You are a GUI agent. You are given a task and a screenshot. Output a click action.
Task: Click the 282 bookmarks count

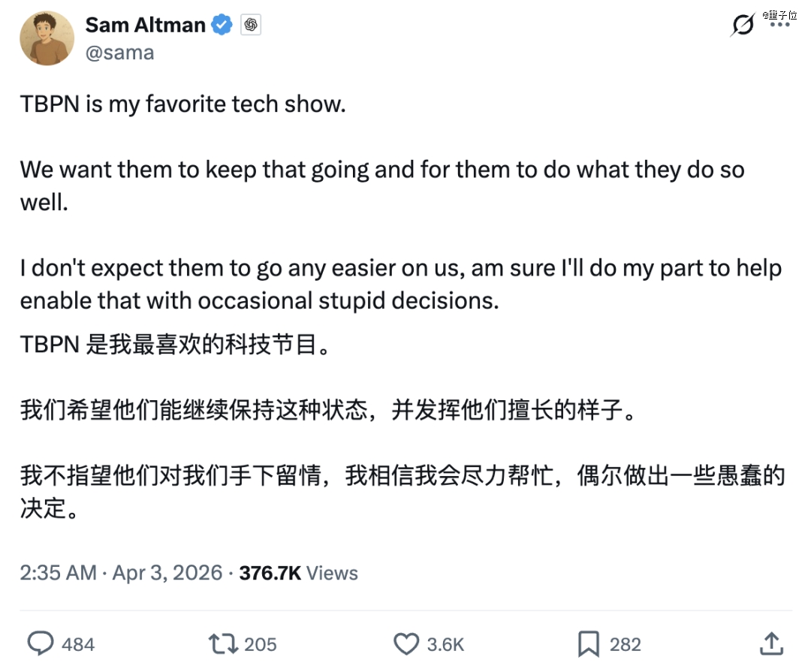click(626, 644)
